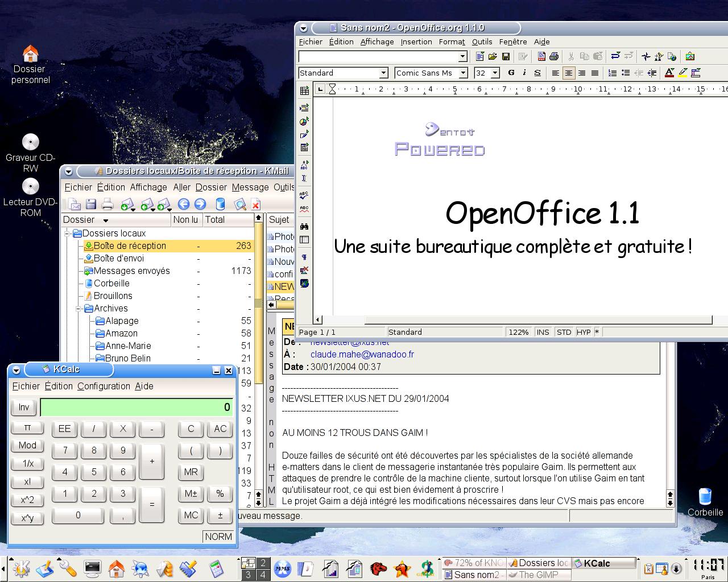This screenshot has height=582, width=728.
Task: Click OpenOffice highlighting marker icon
Action: [x=682, y=73]
